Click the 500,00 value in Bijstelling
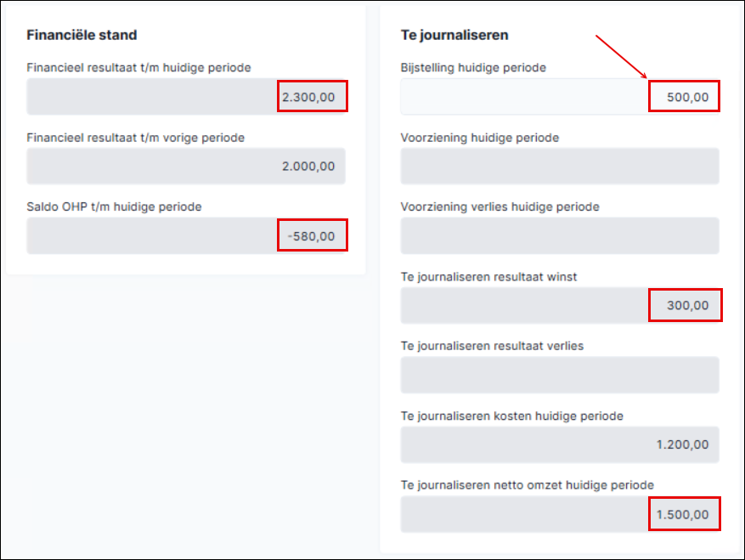Viewport: 745px width, 560px height. pos(687,97)
